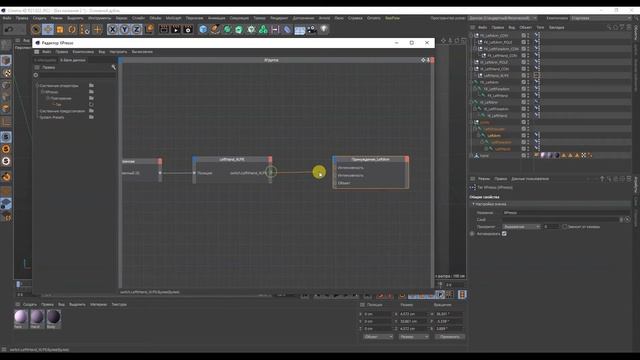The height and width of the screenshot is (360, 640).
Task: Click blue input corner of Принуждение node
Action: coord(334,159)
